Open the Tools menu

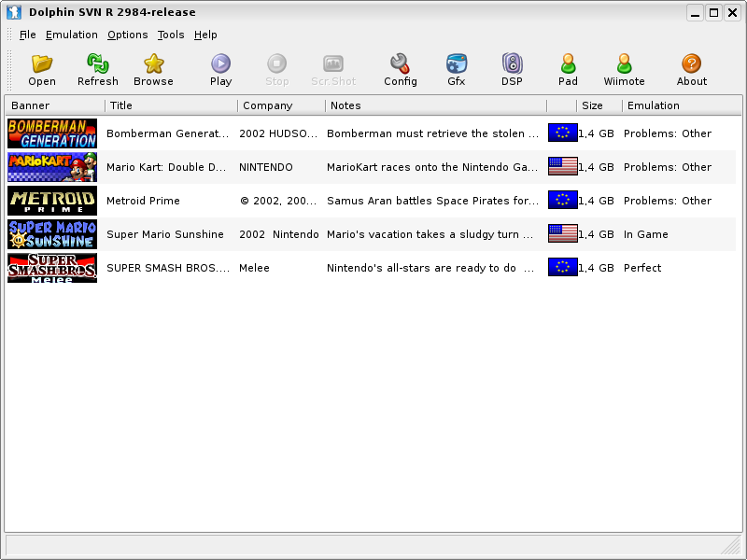[x=171, y=35]
